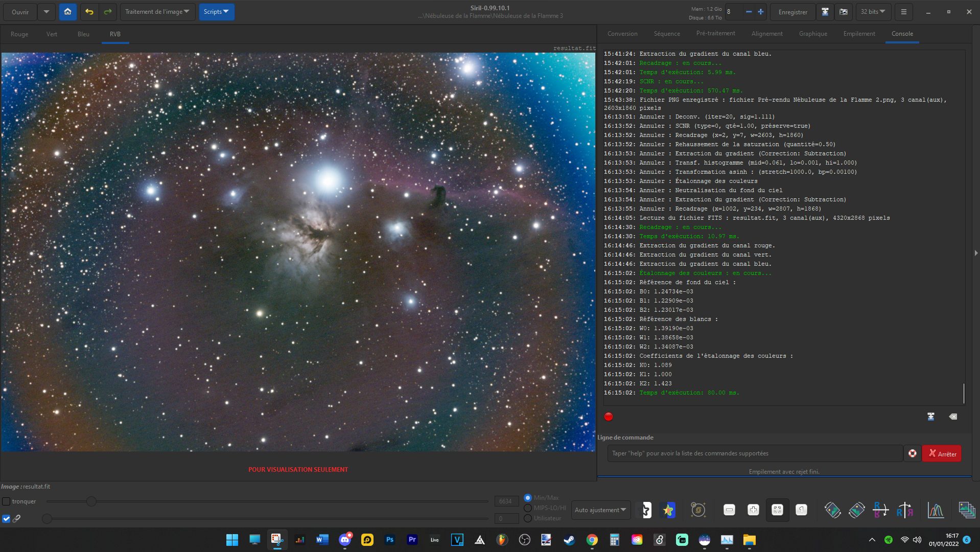Increase thread count with plus button

coord(761,12)
